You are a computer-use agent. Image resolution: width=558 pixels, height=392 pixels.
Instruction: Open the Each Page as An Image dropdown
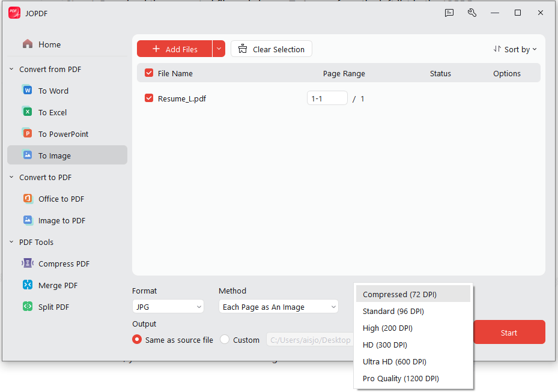(x=278, y=307)
